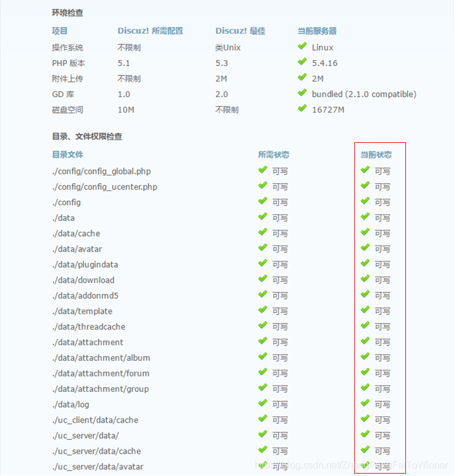Image resolution: width=454 pixels, height=476 pixels.
Task: Click 当前状态 checkmark for ./config/config_global.php
Action: [x=365, y=170]
